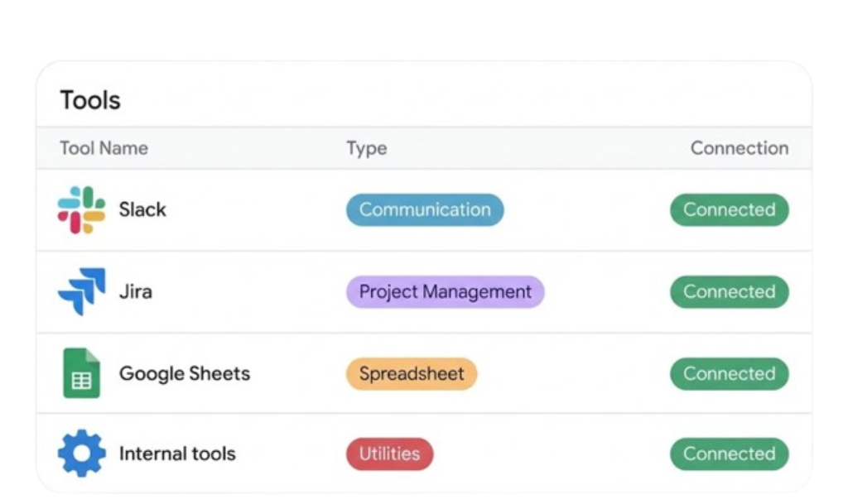848x504 pixels.
Task: Click the Google Sheets tool name label
Action: point(184,373)
